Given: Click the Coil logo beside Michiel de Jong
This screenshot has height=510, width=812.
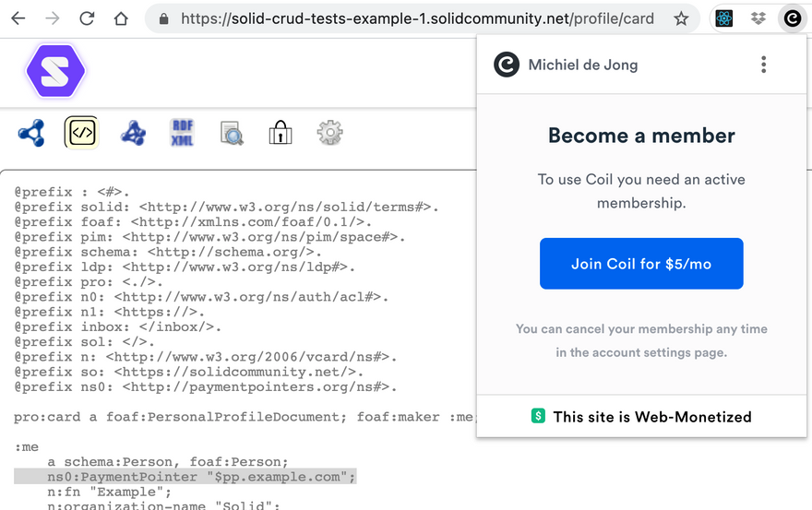Looking at the screenshot, I should 507,65.
